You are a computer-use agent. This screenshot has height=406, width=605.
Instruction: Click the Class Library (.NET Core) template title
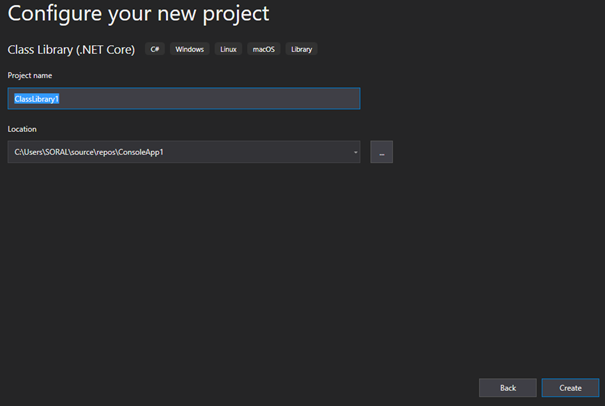tap(71, 49)
